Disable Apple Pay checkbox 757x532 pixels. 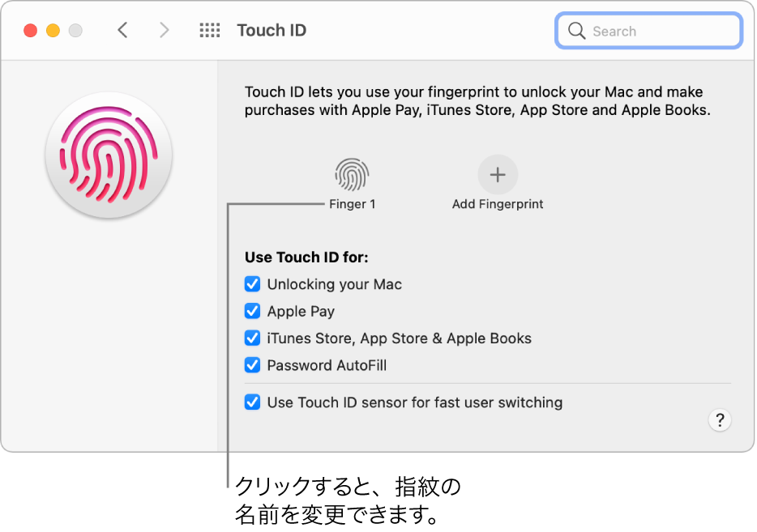pos(252,311)
